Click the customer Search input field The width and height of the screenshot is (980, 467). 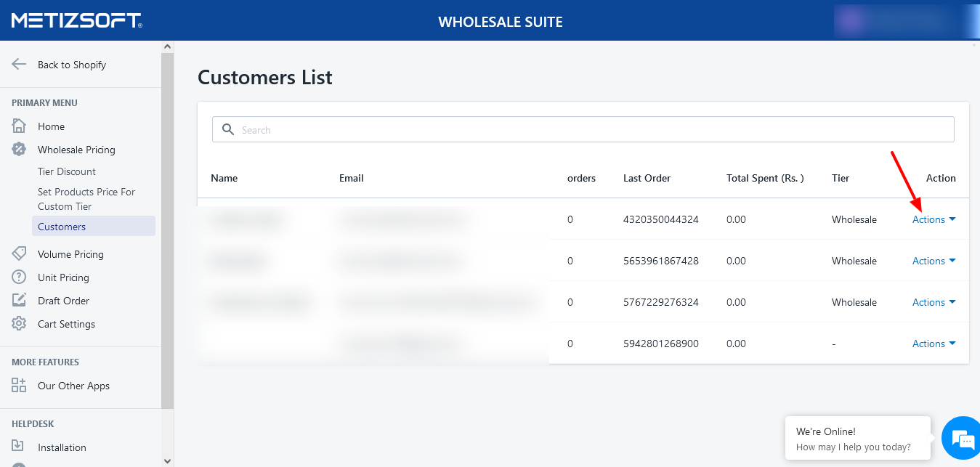(x=583, y=130)
